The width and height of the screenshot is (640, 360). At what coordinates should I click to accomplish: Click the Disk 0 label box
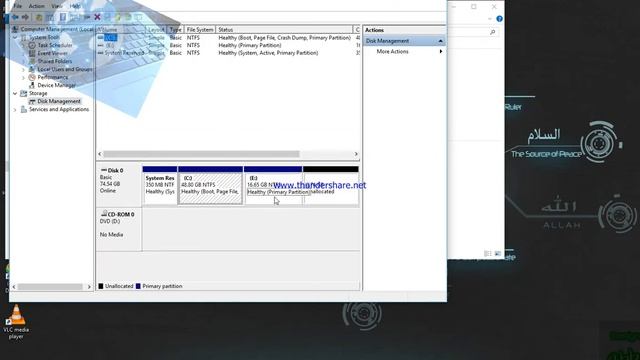point(119,184)
